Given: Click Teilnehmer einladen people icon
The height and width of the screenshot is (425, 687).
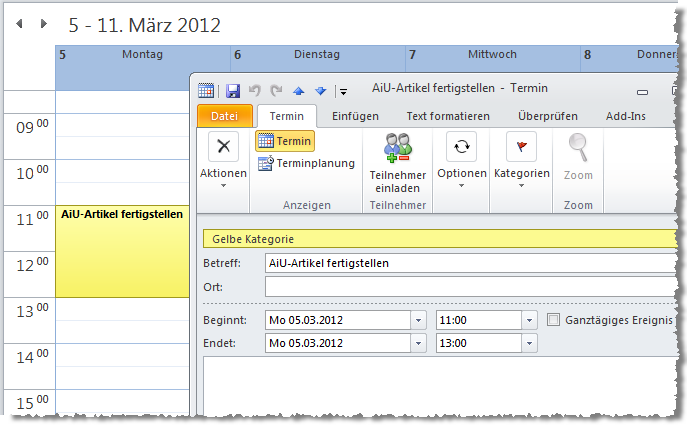Looking at the screenshot, I should [397, 147].
